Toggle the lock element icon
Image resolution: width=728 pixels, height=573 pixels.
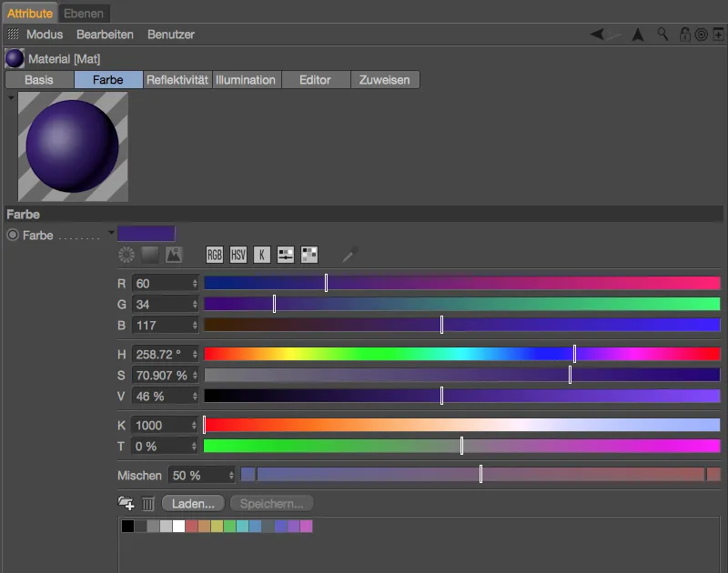(x=684, y=35)
